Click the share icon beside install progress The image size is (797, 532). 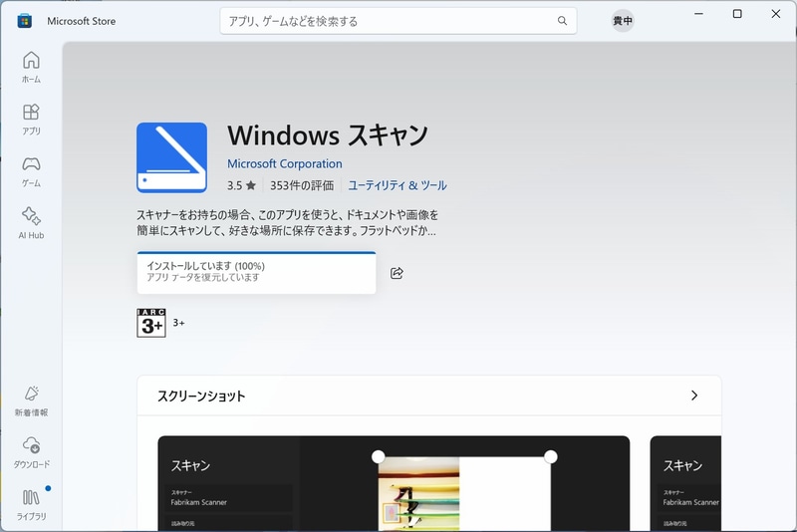[397, 273]
